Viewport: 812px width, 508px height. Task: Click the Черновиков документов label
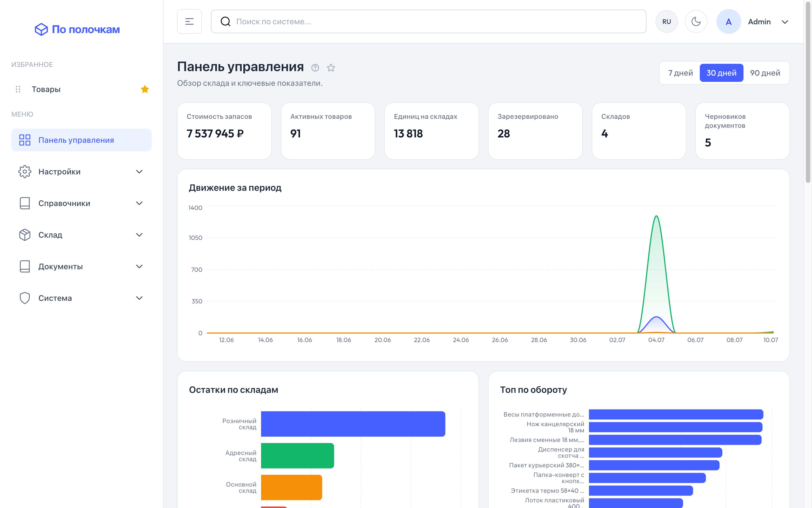725,121
